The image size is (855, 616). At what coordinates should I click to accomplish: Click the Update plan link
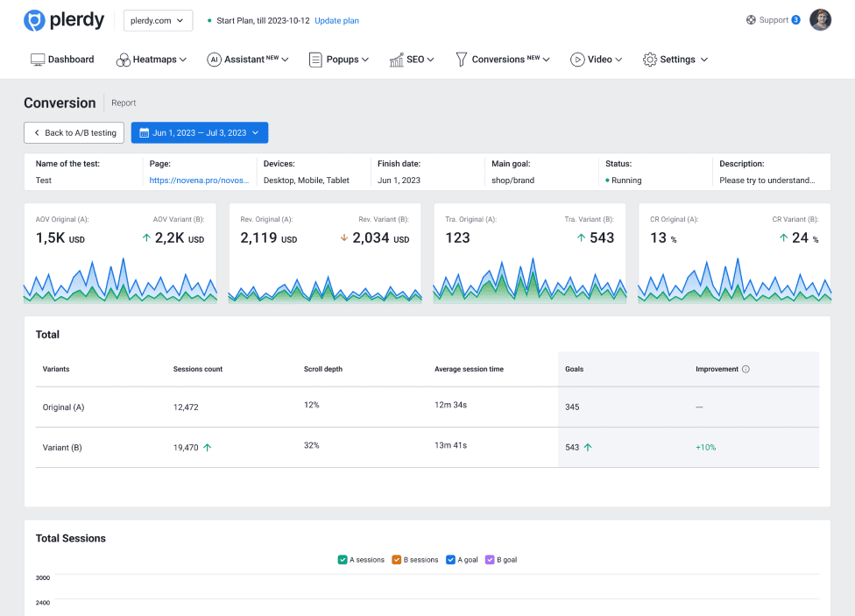click(336, 20)
